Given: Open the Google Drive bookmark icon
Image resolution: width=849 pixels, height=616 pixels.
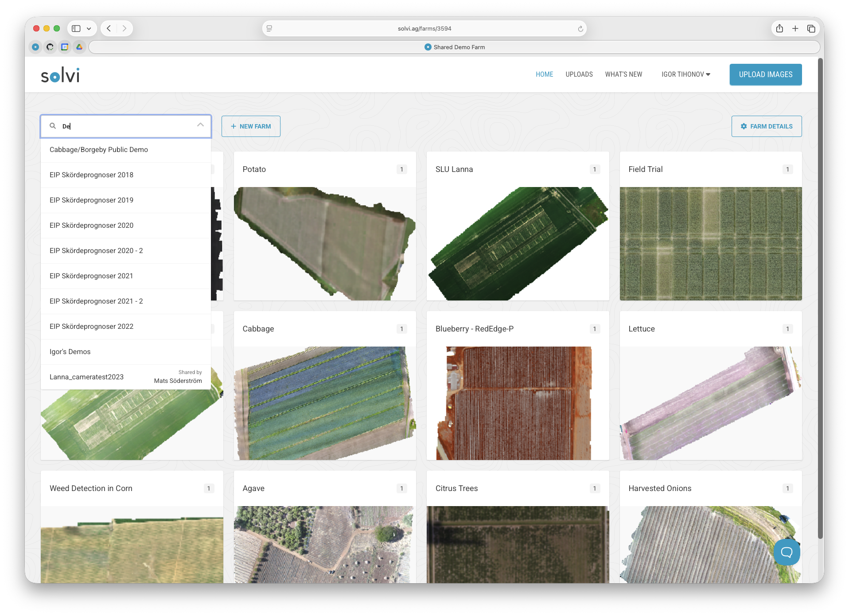Looking at the screenshot, I should (x=79, y=47).
